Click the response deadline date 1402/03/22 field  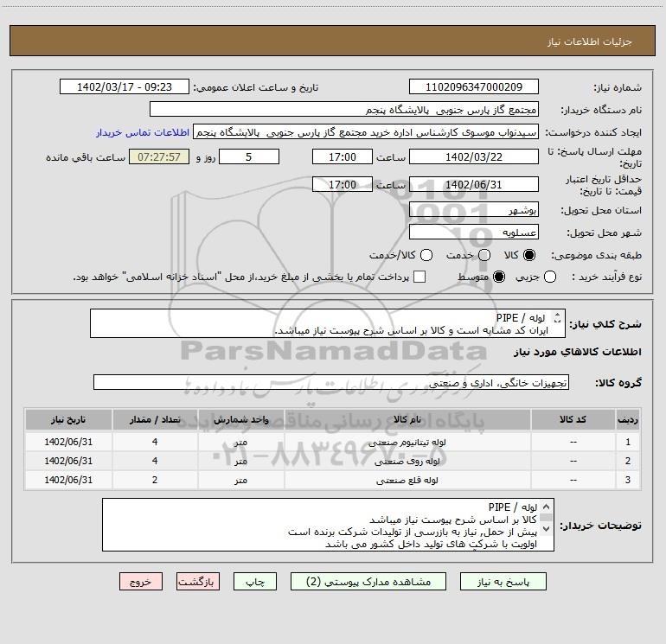click(x=474, y=157)
